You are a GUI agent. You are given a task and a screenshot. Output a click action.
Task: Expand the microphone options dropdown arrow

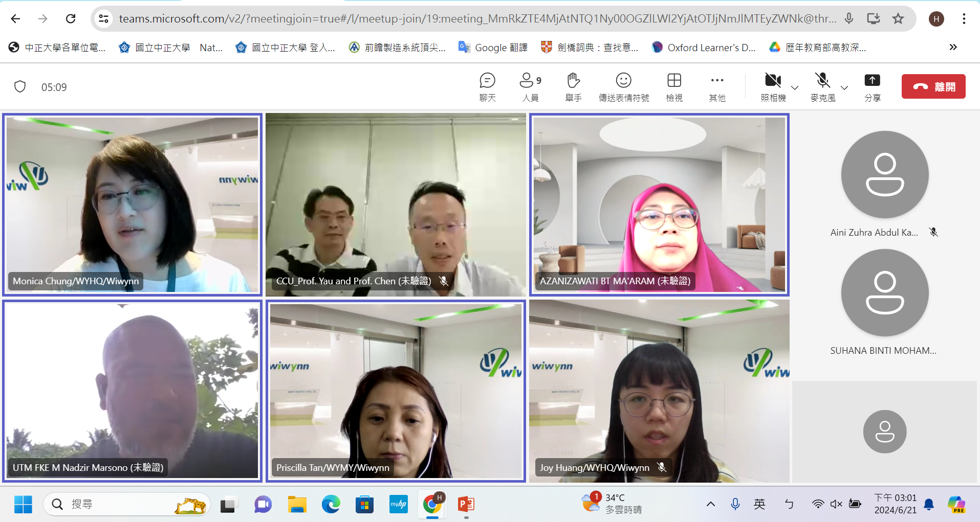click(844, 87)
